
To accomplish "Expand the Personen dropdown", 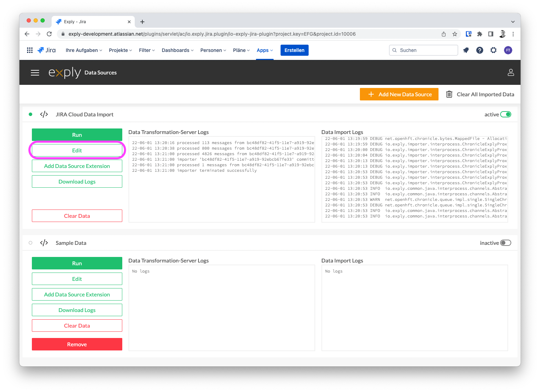I will (213, 50).
